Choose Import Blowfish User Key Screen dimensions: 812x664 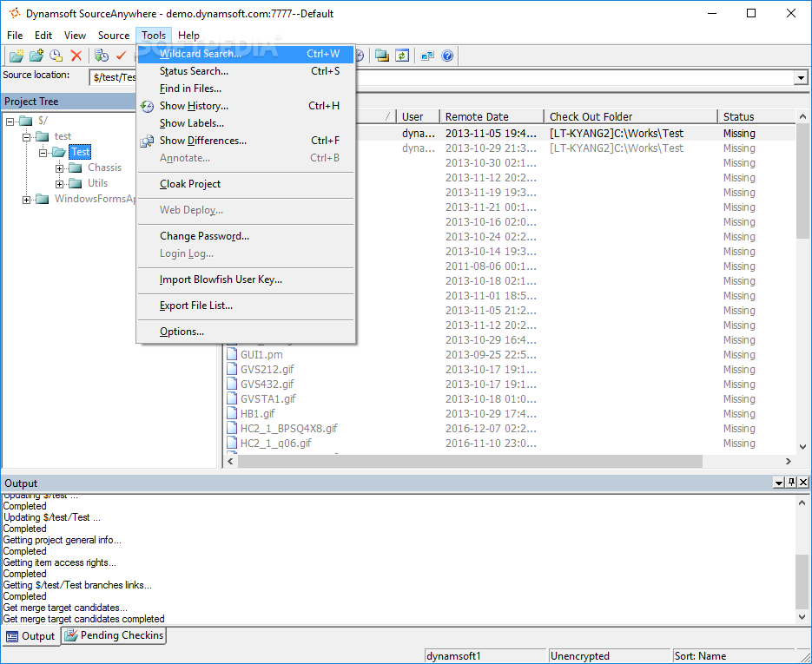[x=246, y=279]
